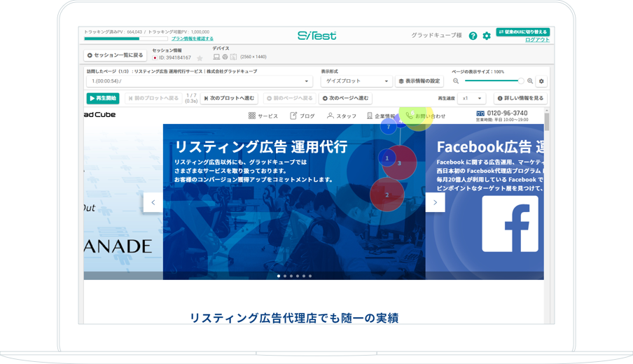
Task: Click the ログアウト link
Action: [x=537, y=40]
